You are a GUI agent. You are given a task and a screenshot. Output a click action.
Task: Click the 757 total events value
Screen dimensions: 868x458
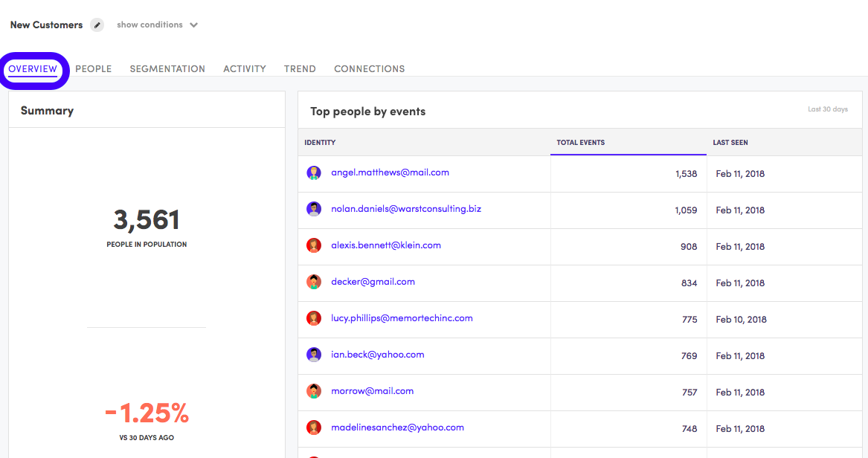point(689,392)
